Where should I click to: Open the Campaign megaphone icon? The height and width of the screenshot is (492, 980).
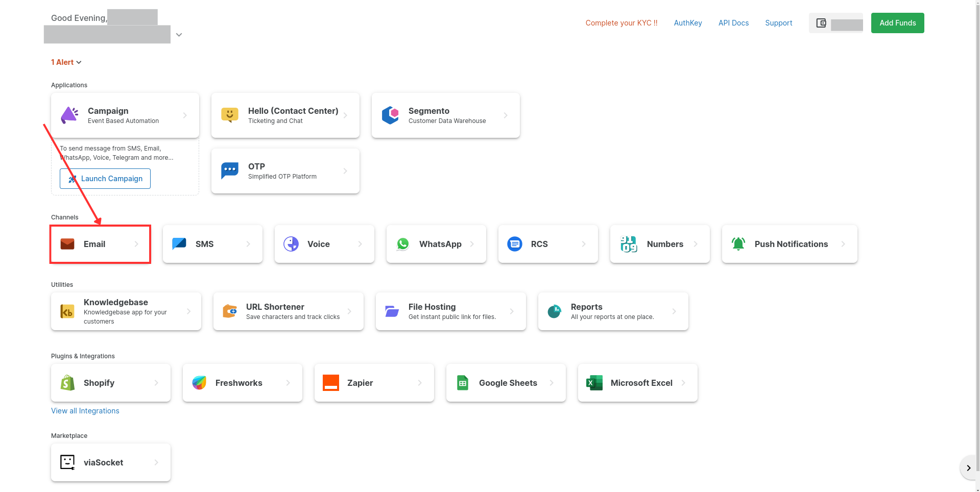point(70,115)
